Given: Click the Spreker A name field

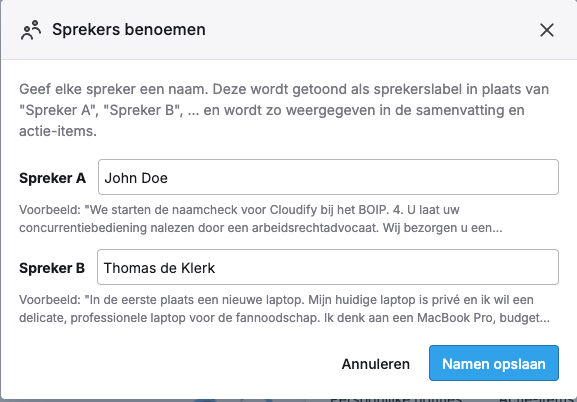Looking at the screenshot, I should click(328, 177).
